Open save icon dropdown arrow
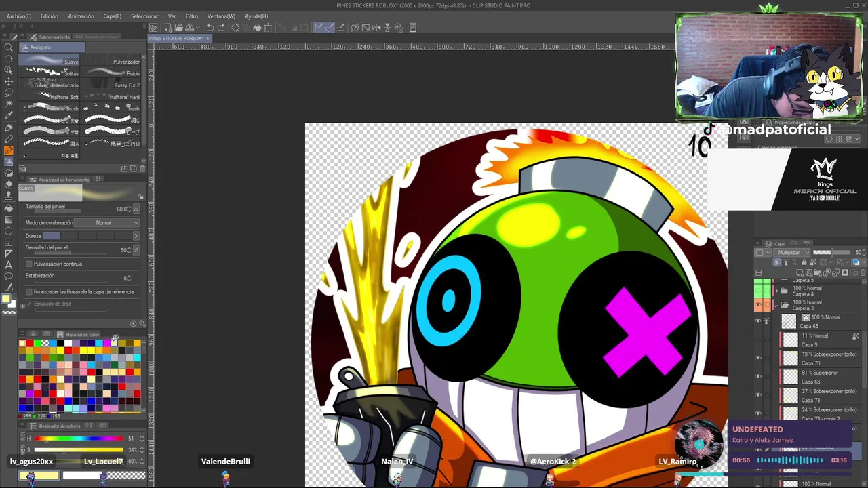The image size is (868, 488). click(x=197, y=28)
